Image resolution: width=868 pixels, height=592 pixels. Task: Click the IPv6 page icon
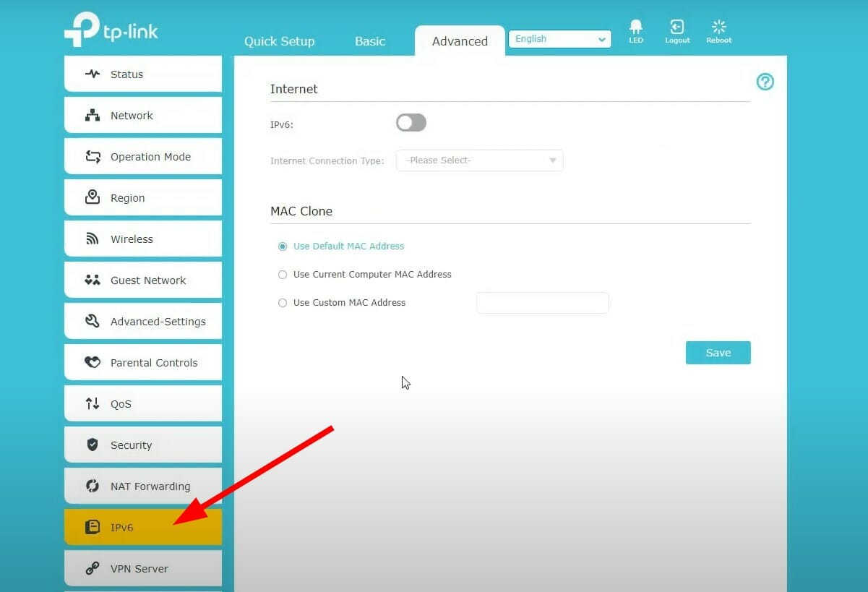pyautogui.click(x=93, y=527)
